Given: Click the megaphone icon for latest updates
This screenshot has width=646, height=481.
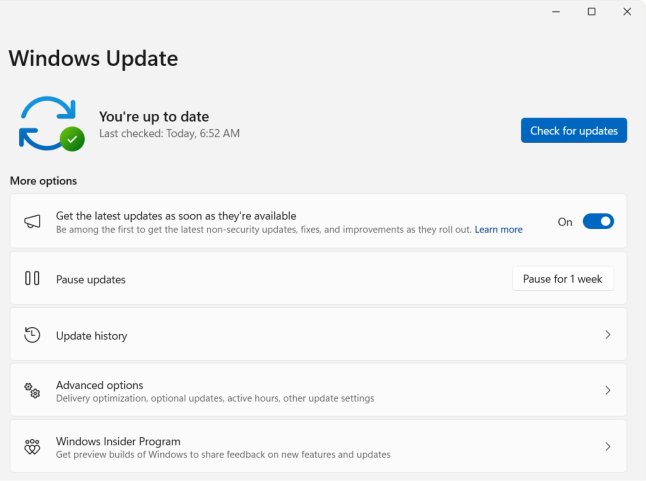Looking at the screenshot, I should (32, 222).
